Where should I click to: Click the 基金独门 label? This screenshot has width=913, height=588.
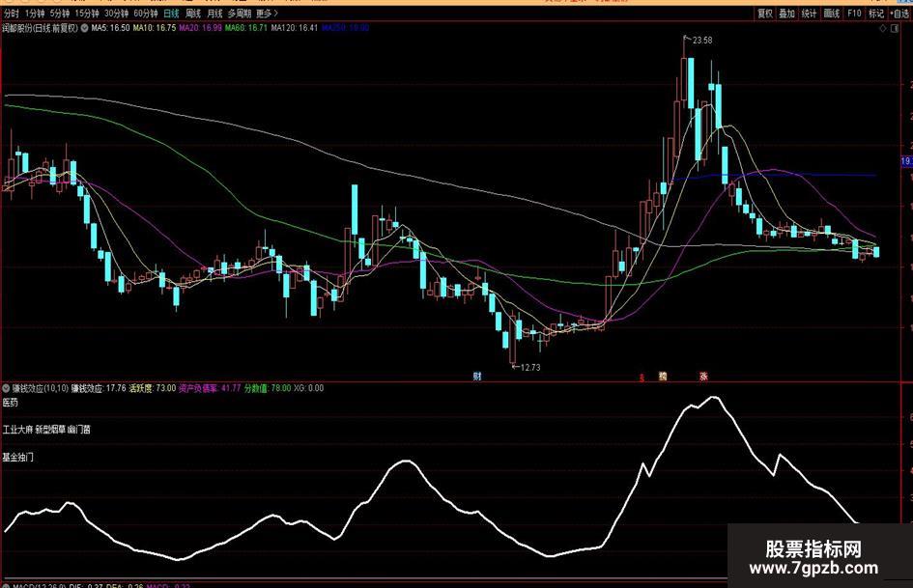[x=18, y=457]
